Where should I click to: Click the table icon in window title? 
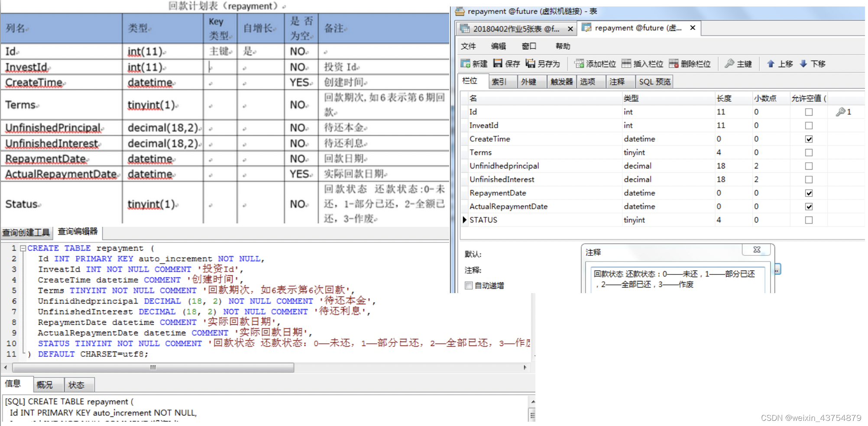pyautogui.click(x=460, y=11)
